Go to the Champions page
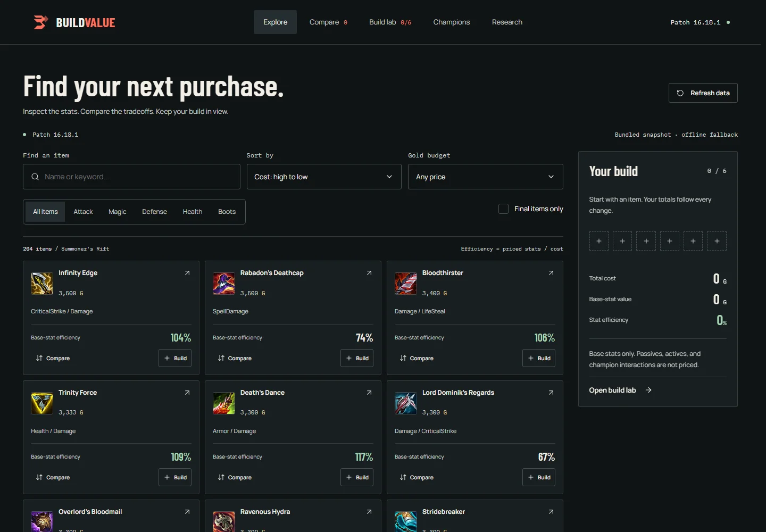The height and width of the screenshot is (532, 766). [x=452, y=22]
